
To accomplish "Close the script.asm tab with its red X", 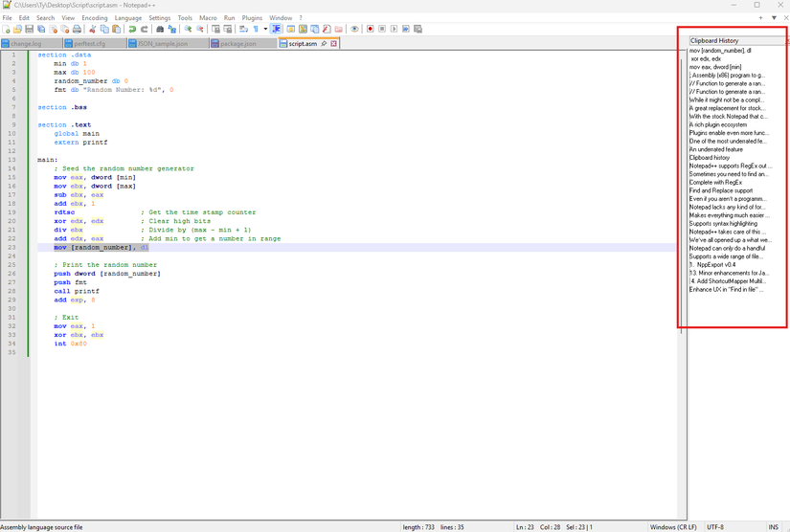I will click(335, 43).
